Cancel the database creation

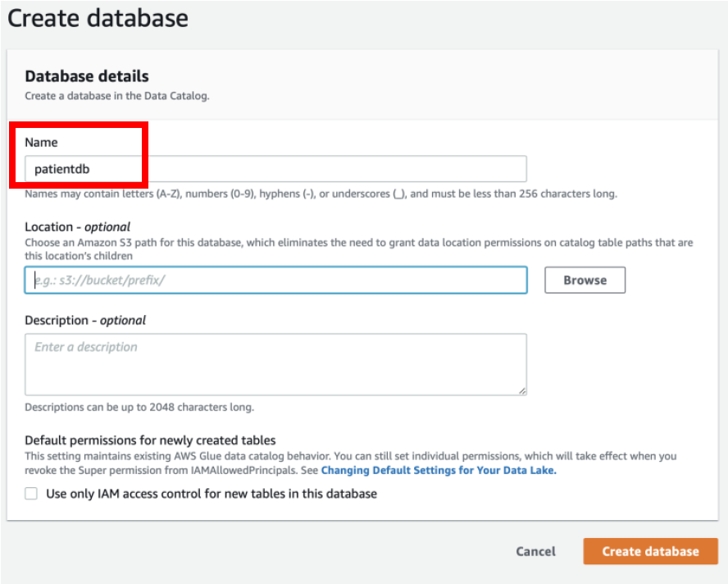536,551
